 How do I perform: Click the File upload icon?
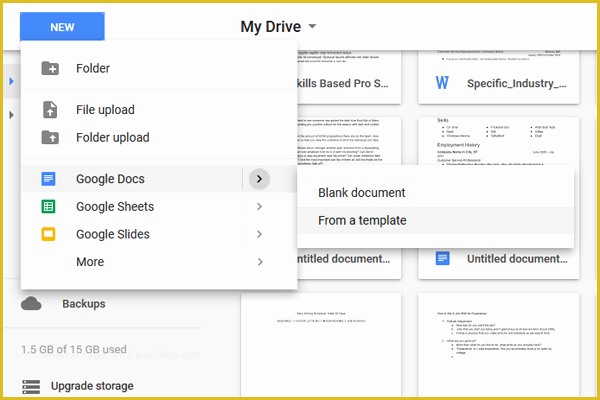click(50, 110)
